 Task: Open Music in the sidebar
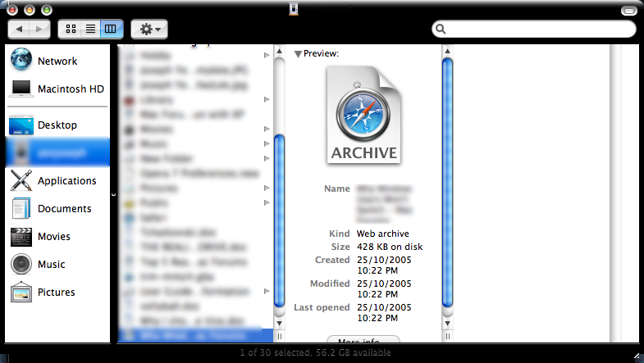[57, 264]
